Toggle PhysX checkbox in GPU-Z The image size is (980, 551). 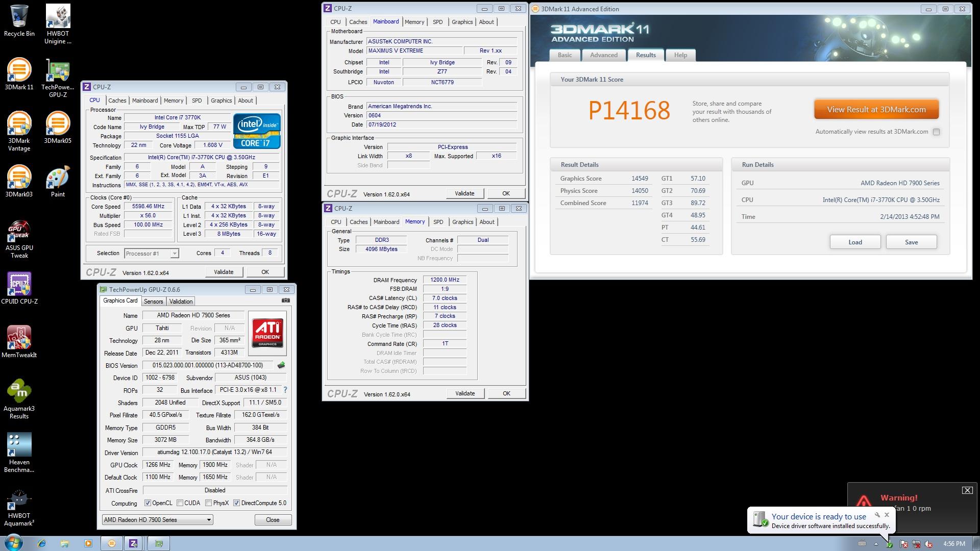[x=208, y=503]
